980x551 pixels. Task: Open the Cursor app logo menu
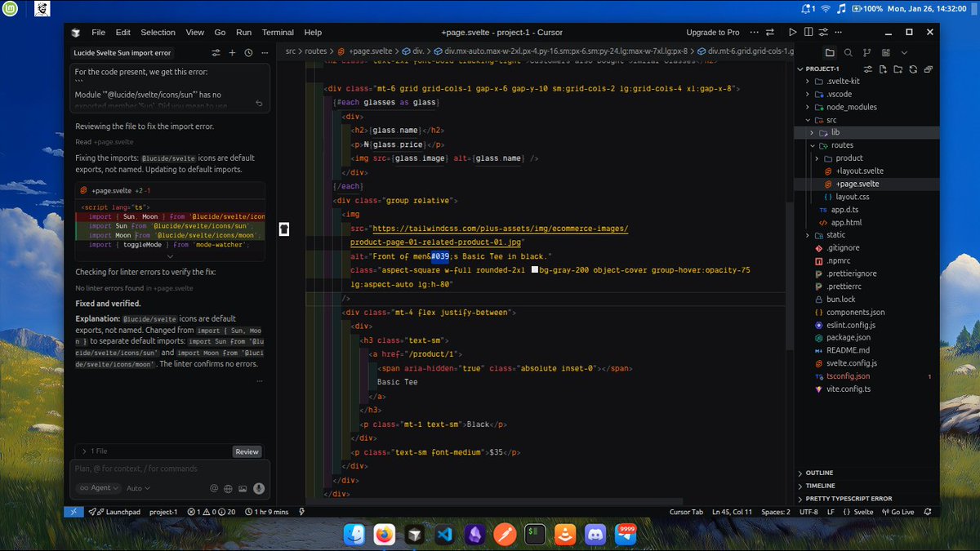click(76, 33)
